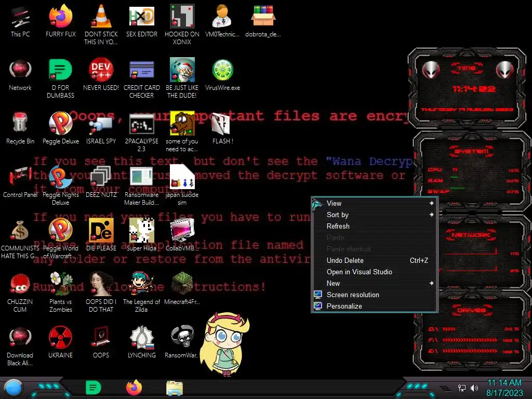Expand the New submenu
This screenshot has height=399, width=532.
point(375,283)
